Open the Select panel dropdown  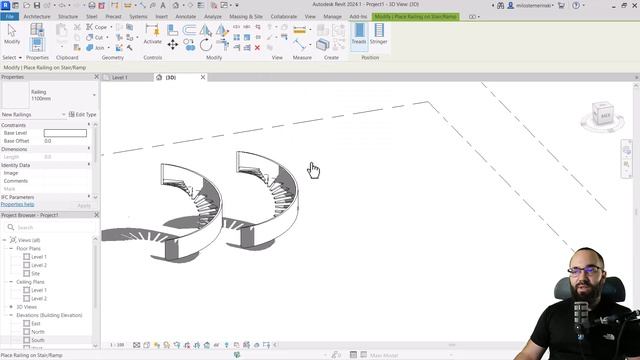click(11, 58)
